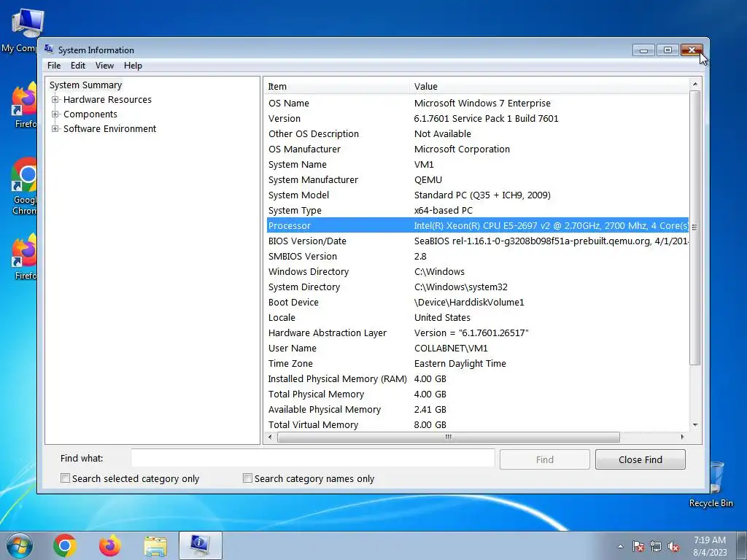This screenshot has height=560, width=747.
Task: Enable Search category names only
Action: (x=247, y=478)
